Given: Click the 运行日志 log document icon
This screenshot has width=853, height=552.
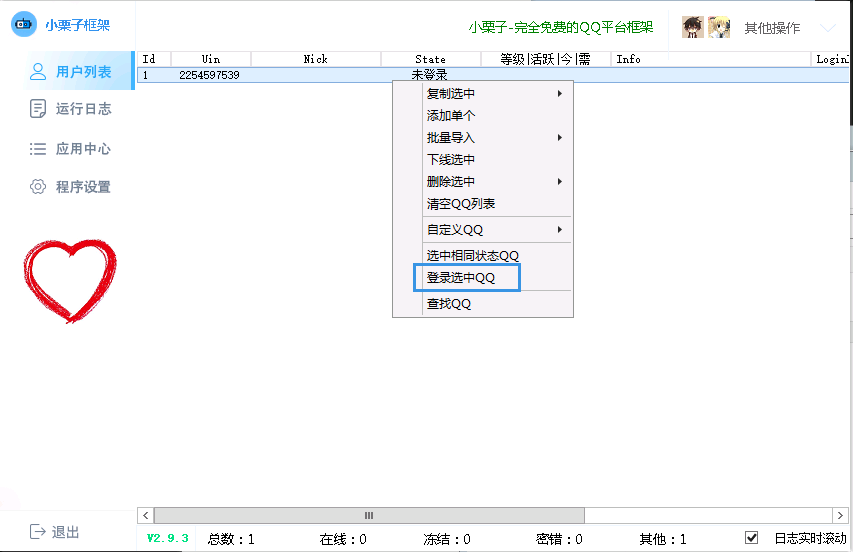Looking at the screenshot, I should tap(38, 109).
